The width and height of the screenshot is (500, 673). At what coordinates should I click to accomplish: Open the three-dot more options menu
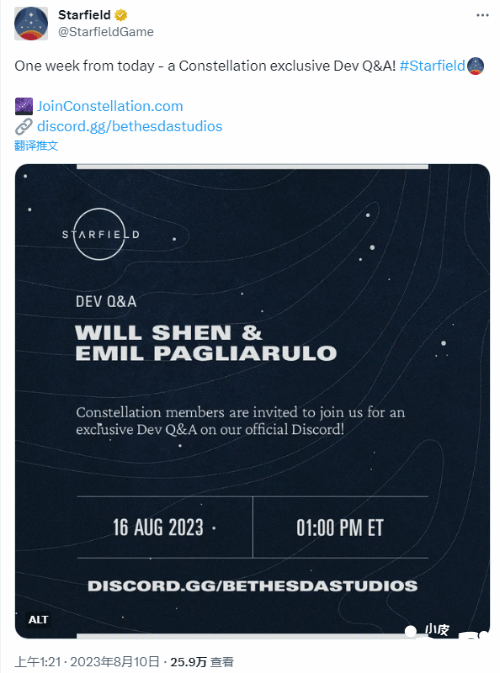click(482, 15)
